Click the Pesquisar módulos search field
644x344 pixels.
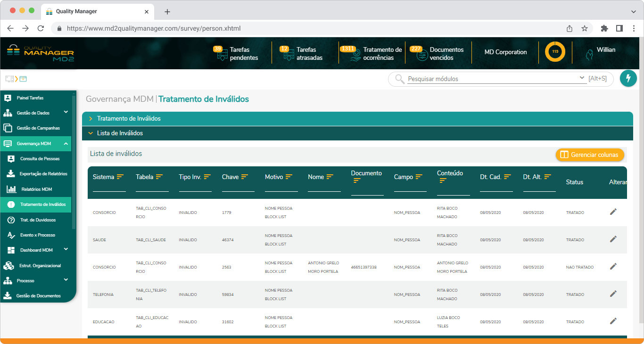click(x=493, y=79)
